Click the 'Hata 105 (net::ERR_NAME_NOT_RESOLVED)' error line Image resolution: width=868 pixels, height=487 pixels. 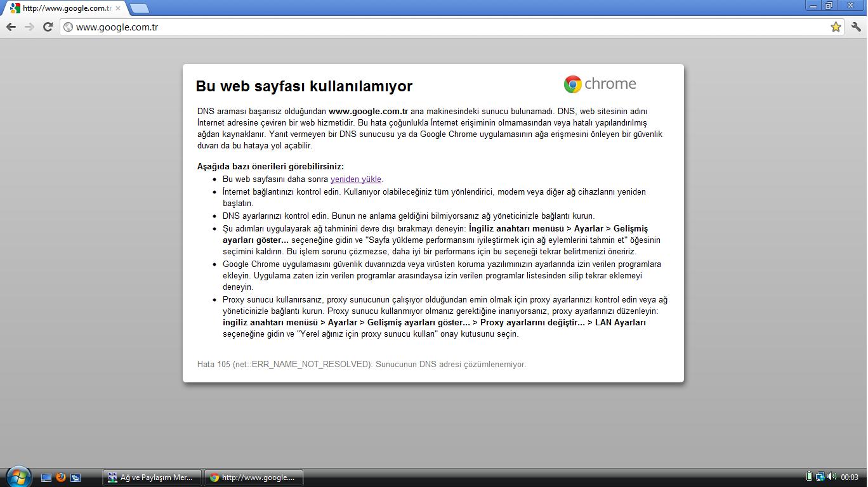tap(362, 365)
